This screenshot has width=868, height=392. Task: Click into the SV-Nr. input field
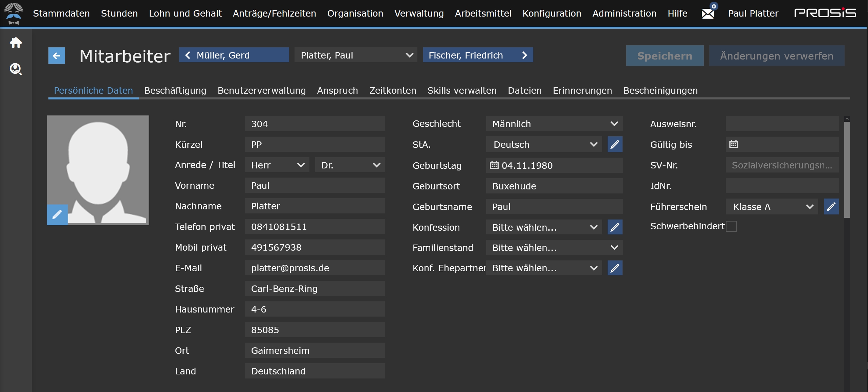pyautogui.click(x=782, y=165)
